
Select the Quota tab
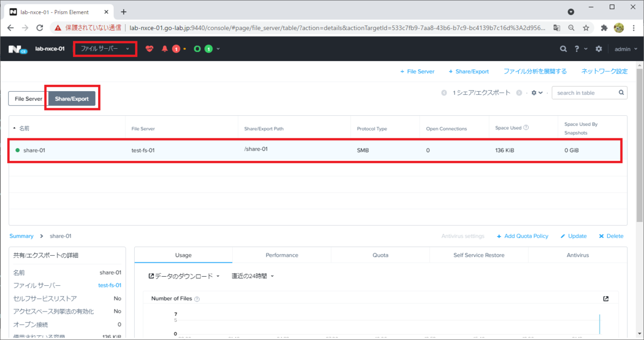click(380, 255)
